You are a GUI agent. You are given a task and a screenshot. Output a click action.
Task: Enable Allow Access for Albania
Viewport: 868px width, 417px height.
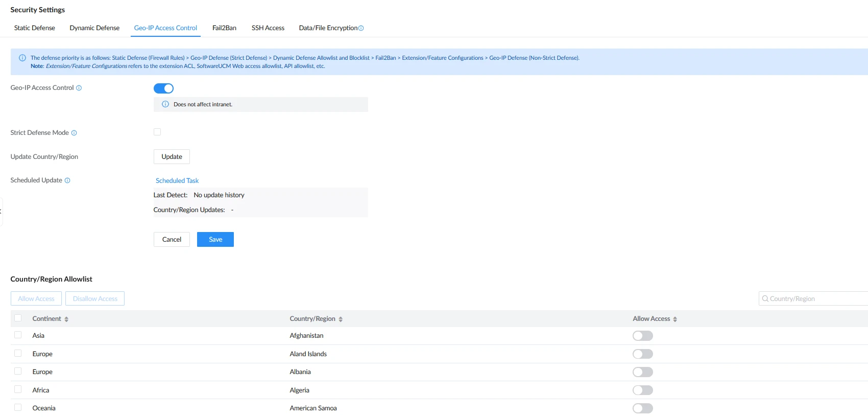coord(643,372)
